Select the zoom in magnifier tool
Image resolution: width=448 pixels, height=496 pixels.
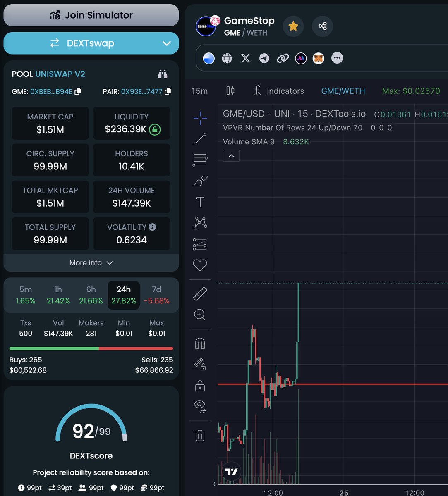(x=200, y=315)
